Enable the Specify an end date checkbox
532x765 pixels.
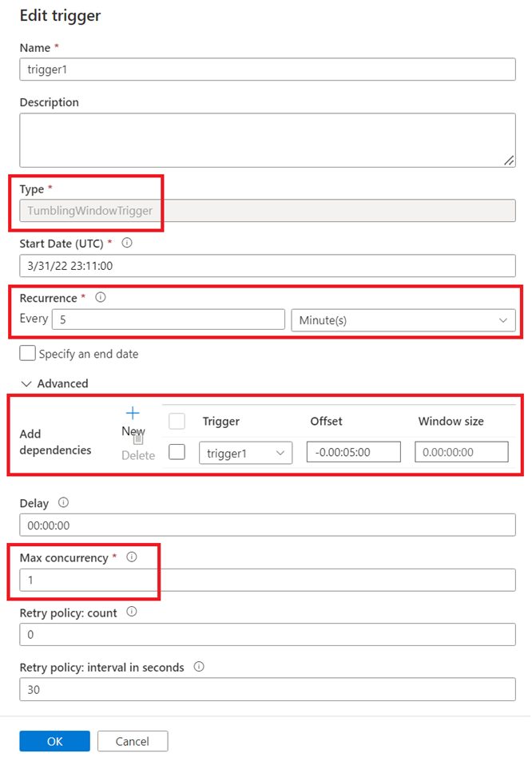[28, 353]
